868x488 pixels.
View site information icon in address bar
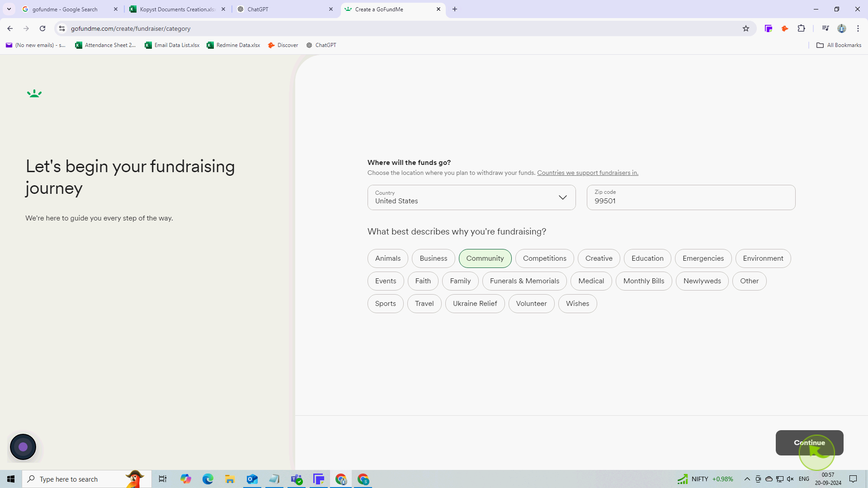[62, 28]
